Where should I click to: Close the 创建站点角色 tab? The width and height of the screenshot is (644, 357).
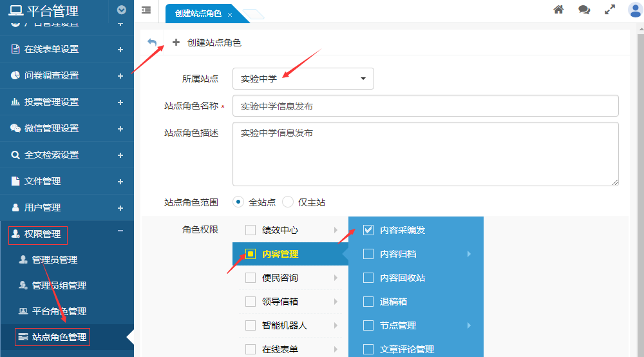[230, 14]
